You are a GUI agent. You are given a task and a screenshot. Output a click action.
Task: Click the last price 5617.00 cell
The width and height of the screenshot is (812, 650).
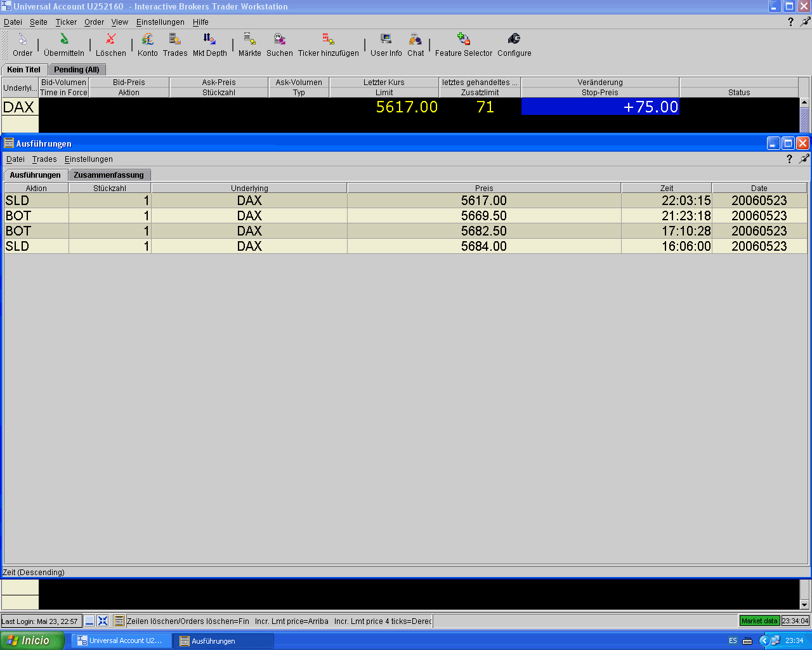(x=384, y=107)
